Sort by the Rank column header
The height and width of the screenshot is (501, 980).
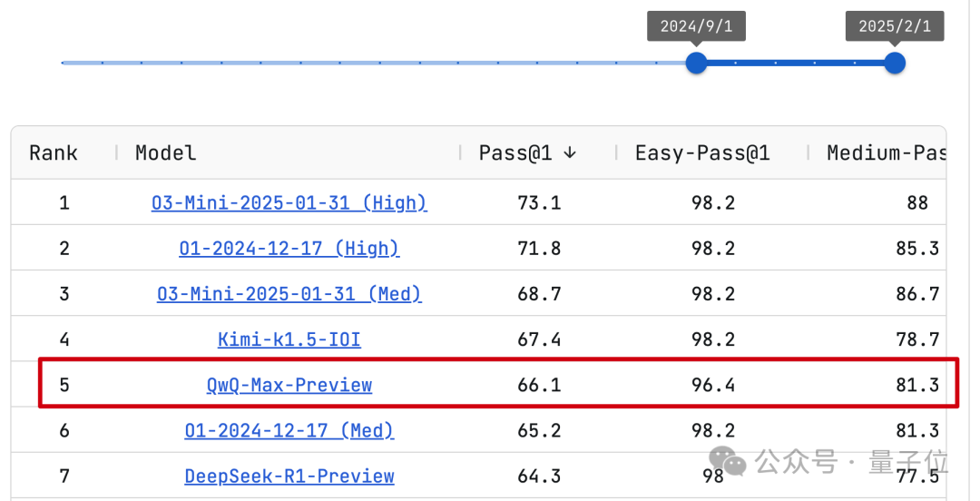[54, 152]
